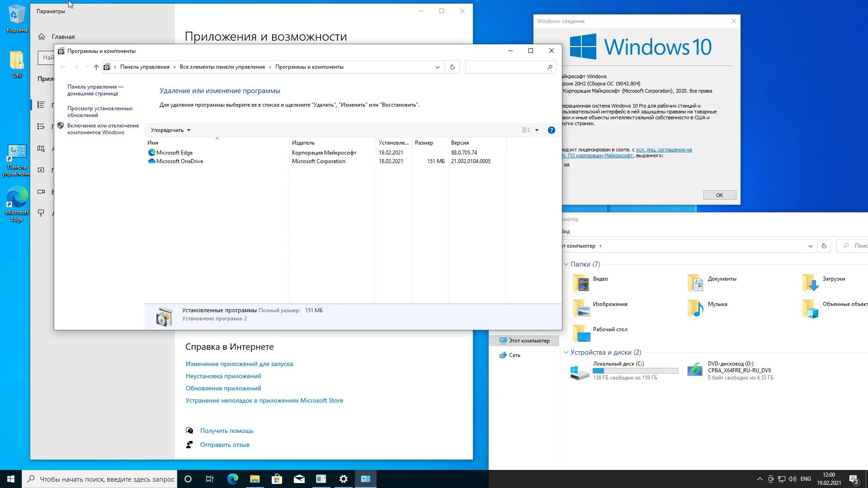Screen dimensions: 868x488
Task: Refresh the Explorer window address bar
Action: (824, 246)
